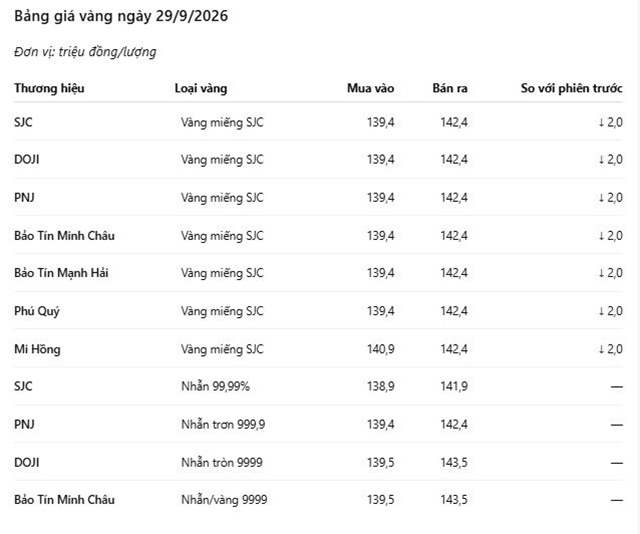Click the Bảo Tín Mạnh Hải brand name
640x534 pixels.
click(x=61, y=273)
